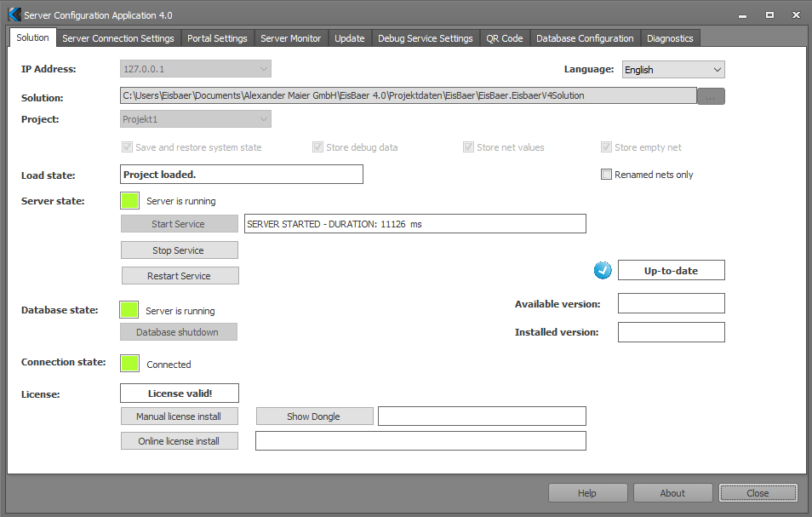812x517 pixels.
Task: Click the Help button
Action: [588, 493]
